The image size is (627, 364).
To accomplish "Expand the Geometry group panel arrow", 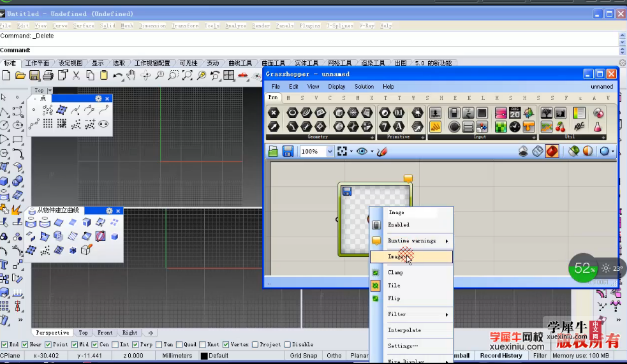I will click(372, 137).
